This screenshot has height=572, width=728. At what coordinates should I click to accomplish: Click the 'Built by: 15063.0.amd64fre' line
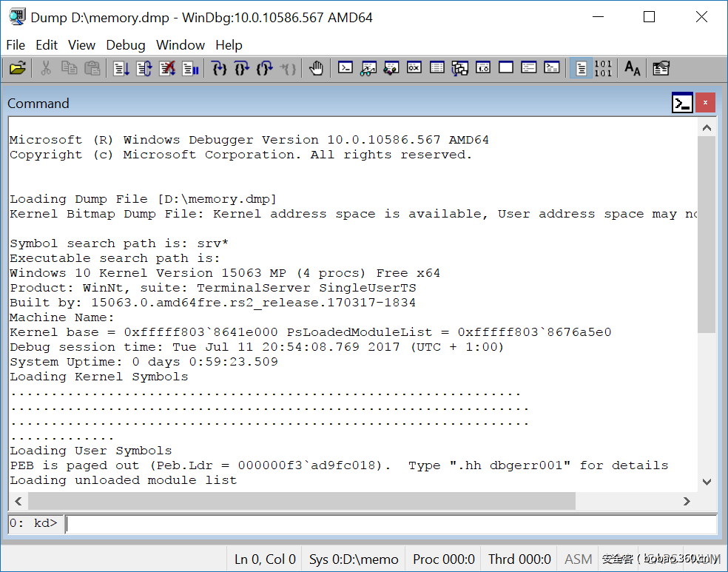point(212,303)
